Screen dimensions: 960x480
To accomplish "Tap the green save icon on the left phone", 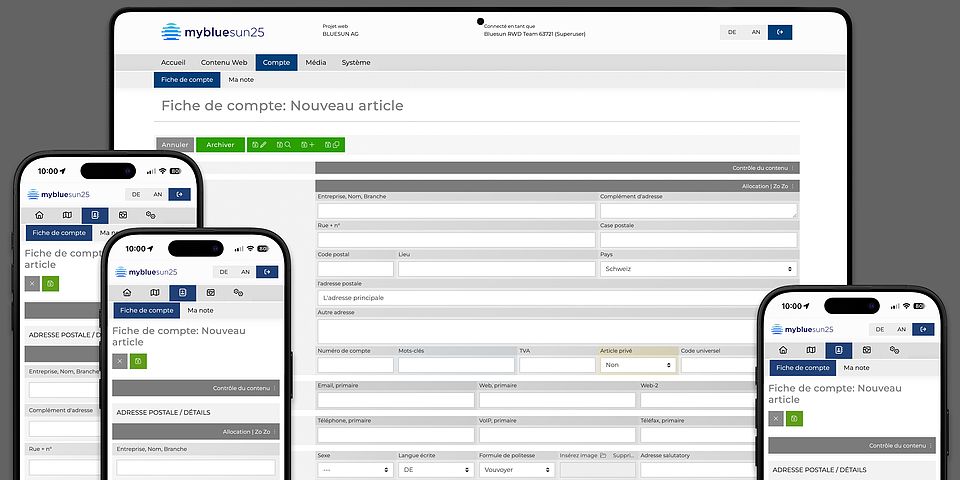I will [x=51, y=283].
